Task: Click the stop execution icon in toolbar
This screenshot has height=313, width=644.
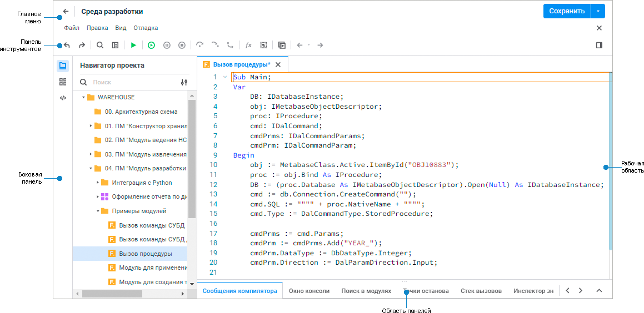Action: click(182, 45)
